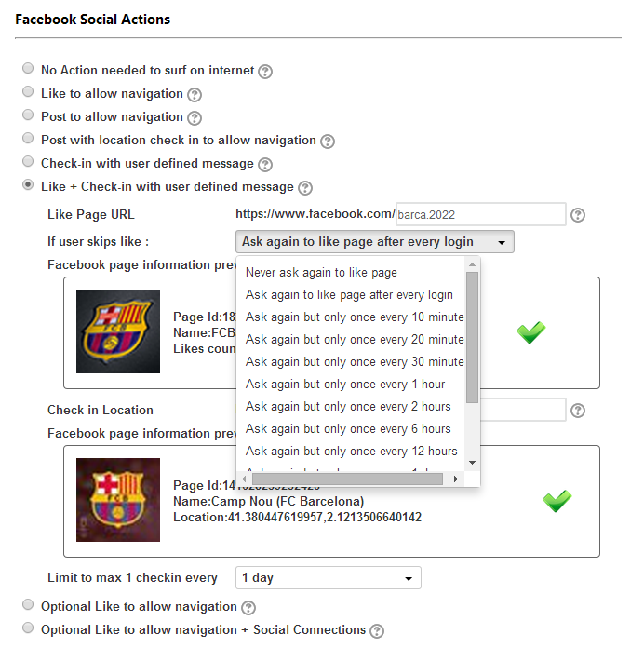Image resolution: width=644 pixels, height=648 pixels.
Task: Click green checkmark in Camp Nou preview
Action: tap(557, 501)
